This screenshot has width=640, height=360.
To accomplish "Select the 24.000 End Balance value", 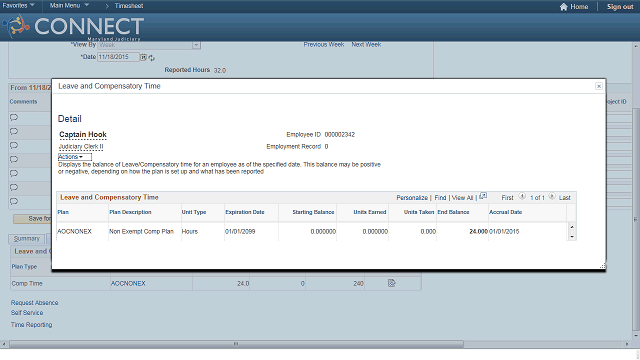I will coord(478,231).
